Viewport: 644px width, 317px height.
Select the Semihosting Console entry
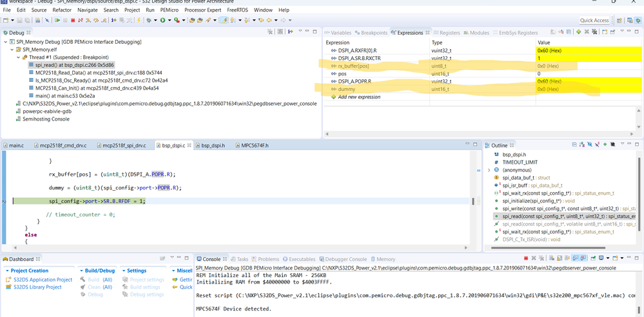(43, 119)
